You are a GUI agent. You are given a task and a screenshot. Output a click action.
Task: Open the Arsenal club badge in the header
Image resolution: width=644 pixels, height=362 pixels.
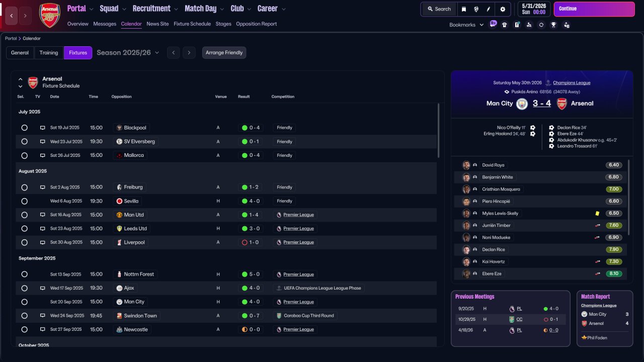coord(50,15)
